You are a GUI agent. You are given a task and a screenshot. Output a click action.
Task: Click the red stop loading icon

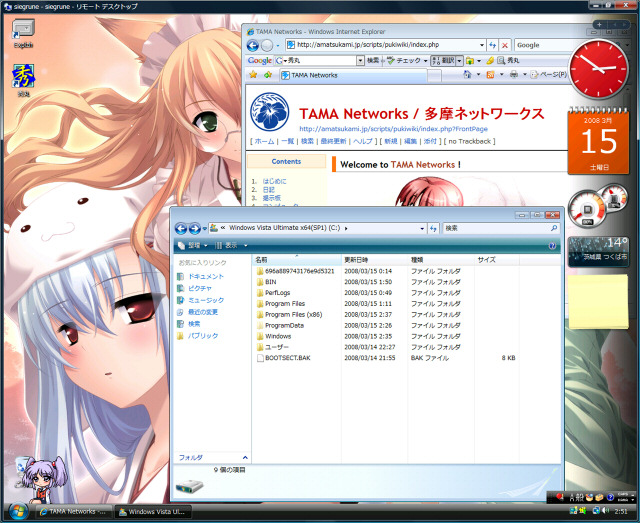(x=505, y=45)
